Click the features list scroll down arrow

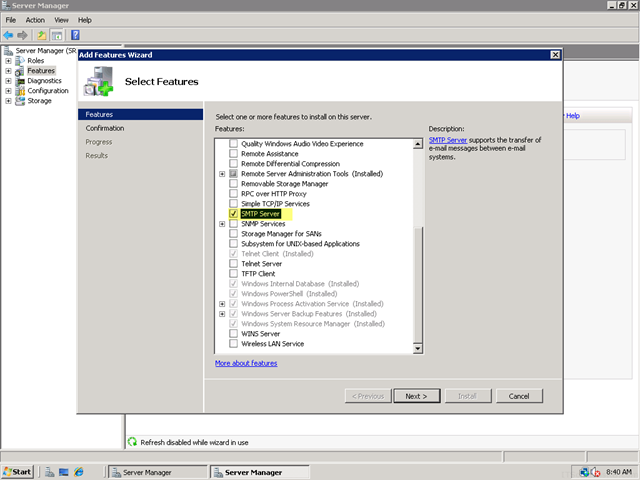point(418,349)
